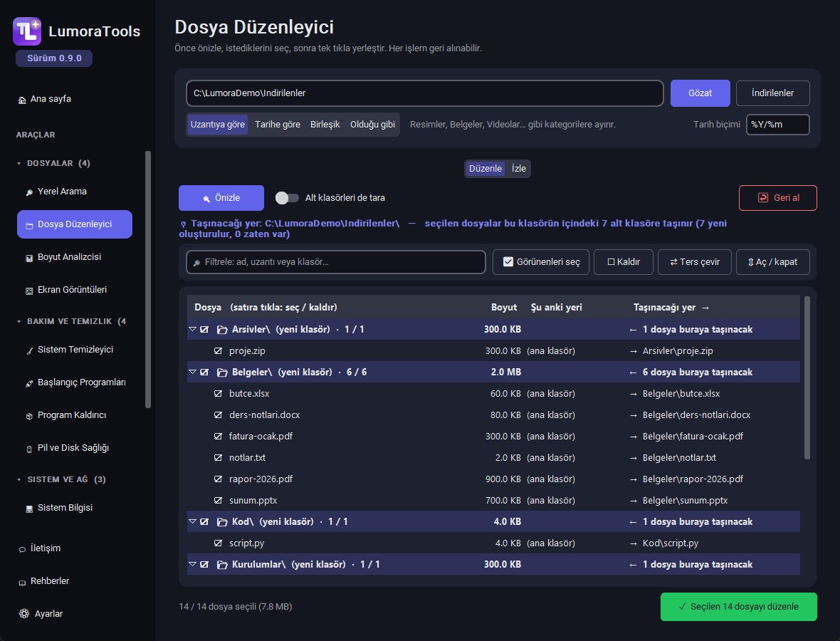Toggle Alt klasörleri de tara switch
The image size is (840, 641).
287,198
